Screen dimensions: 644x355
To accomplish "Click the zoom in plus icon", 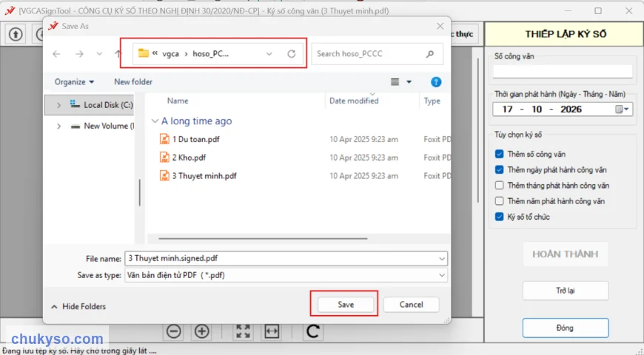I will pos(201,331).
